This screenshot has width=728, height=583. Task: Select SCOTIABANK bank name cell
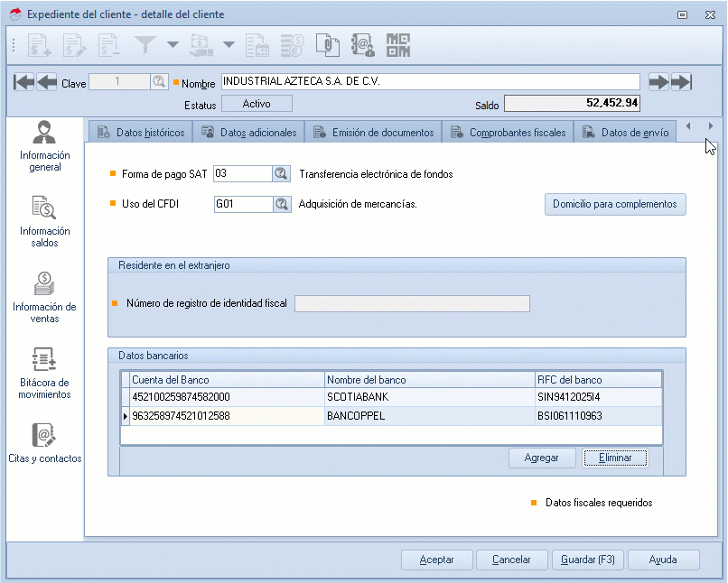pyautogui.click(x=429, y=397)
